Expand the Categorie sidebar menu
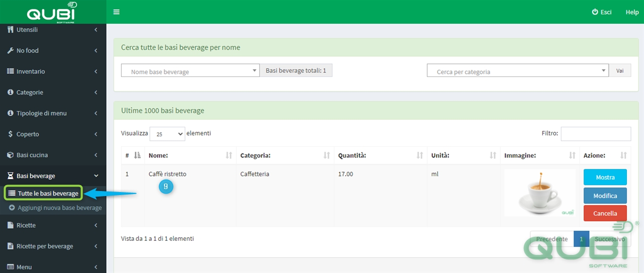Screen dimensions: 644x273 pos(53,93)
